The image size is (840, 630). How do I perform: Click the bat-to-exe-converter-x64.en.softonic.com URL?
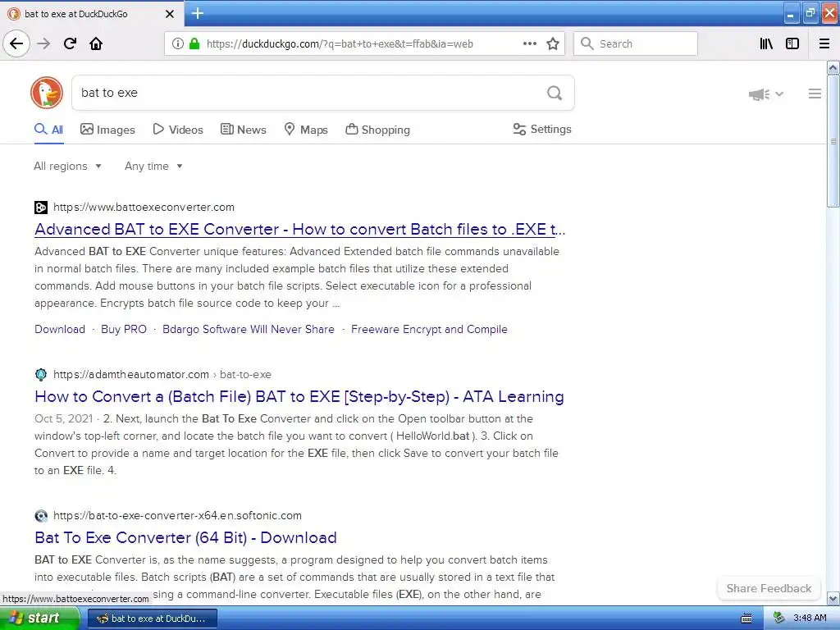(177, 516)
